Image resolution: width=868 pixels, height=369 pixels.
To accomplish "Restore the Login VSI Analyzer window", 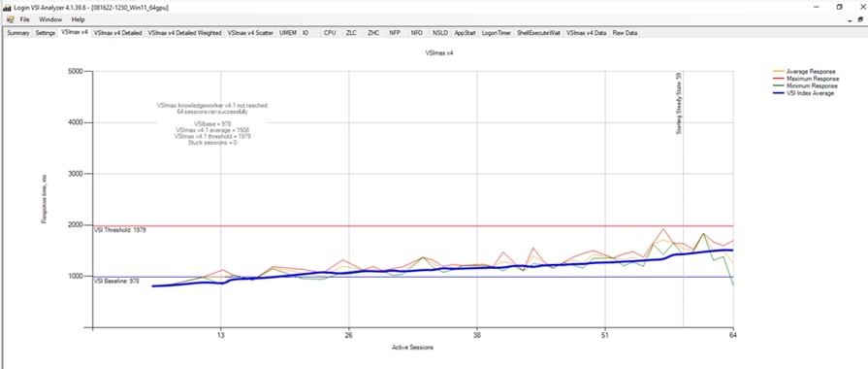I will 840,7.
